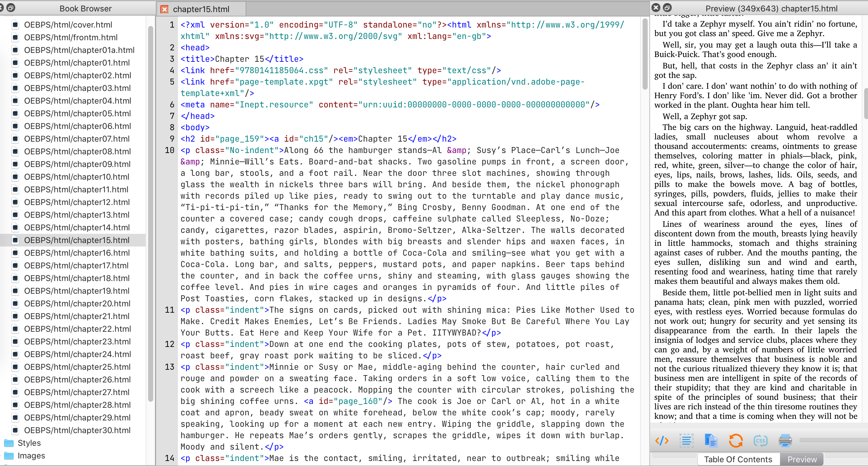This screenshot has width=868, height=467.
Task: Expand the Images folder in Book Browser
Action: 31,456
